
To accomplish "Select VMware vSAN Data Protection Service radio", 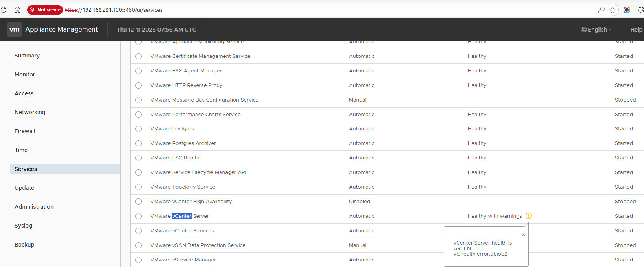I will (138, 245).
